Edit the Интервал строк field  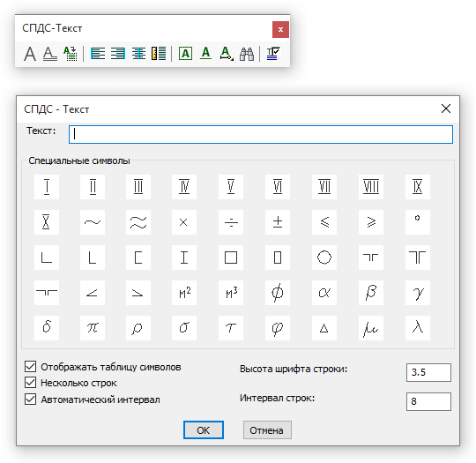pyautogui.click(x=428, y=401)
